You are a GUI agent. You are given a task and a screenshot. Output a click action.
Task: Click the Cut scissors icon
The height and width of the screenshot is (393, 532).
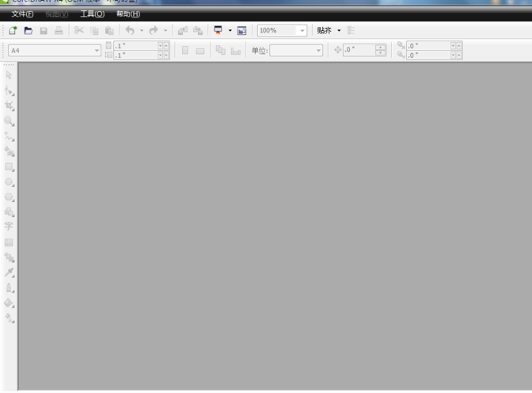[78, 31]
